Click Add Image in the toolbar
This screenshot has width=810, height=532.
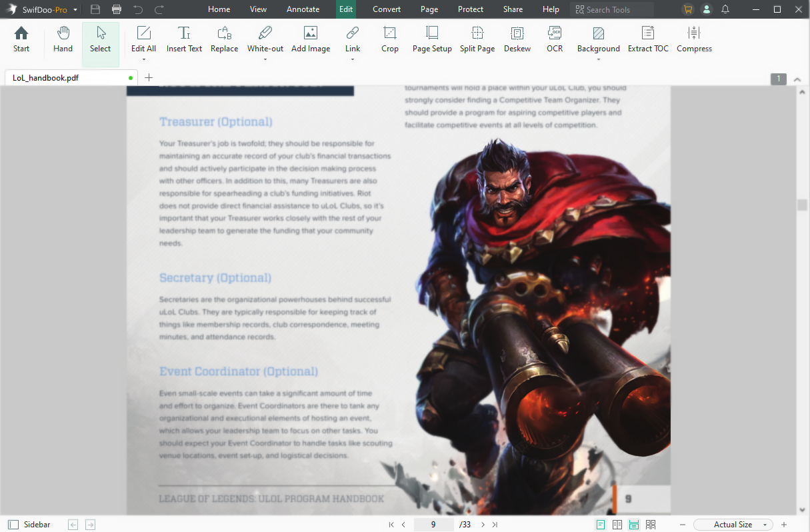tap(311, 39)
